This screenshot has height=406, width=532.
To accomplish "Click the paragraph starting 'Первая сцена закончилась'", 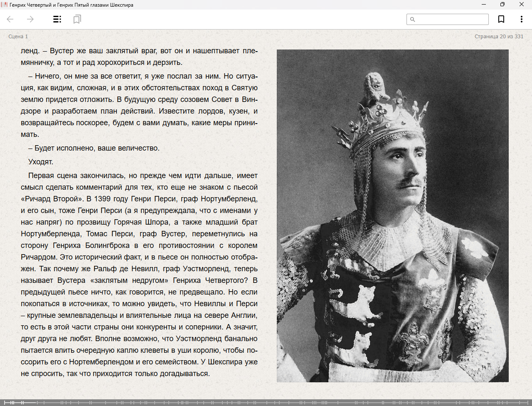I will [139, 275].
